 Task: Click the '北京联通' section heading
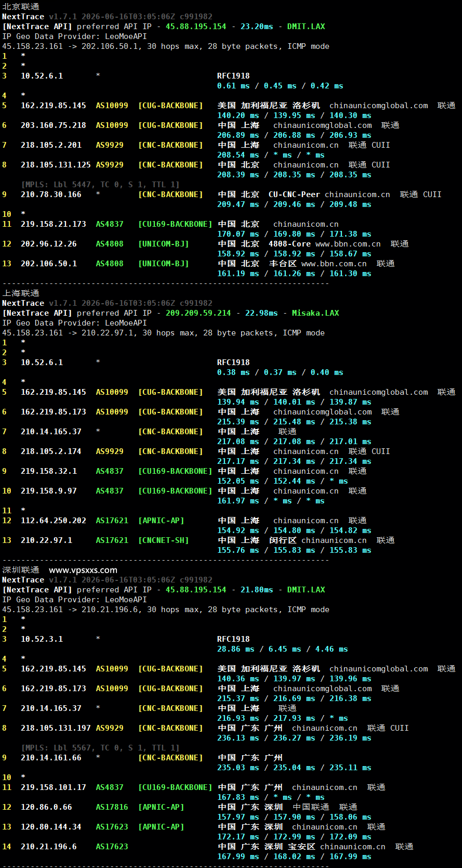point(21,7)
